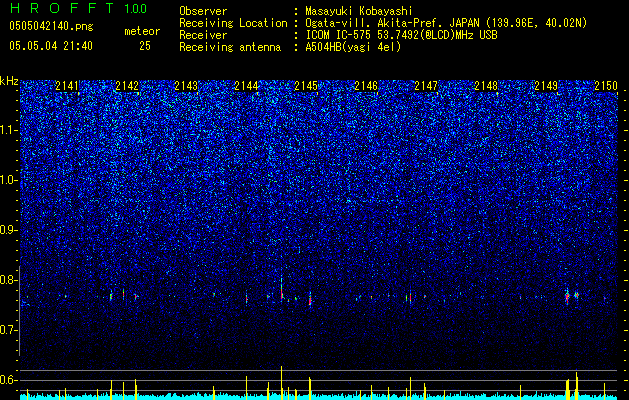
Task: Click the 2144 time marker
Action: 246,86
